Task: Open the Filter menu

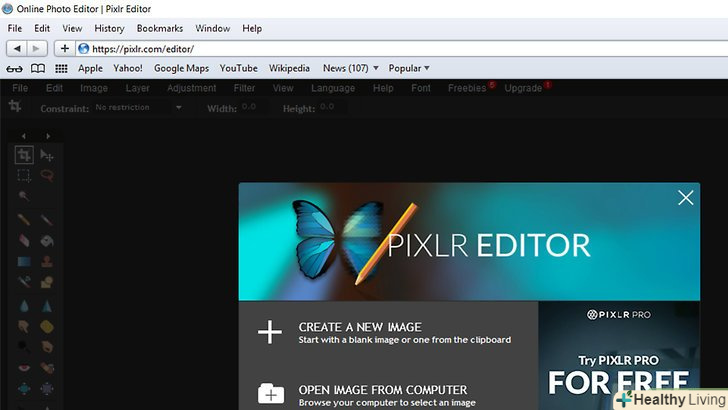Action: pyautogui.click(x=244, y=88)
